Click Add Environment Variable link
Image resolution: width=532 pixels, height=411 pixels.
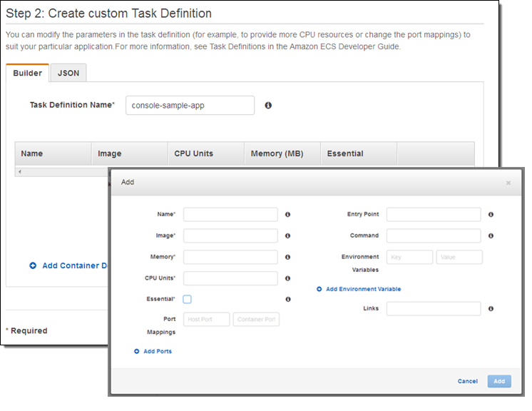359,289
